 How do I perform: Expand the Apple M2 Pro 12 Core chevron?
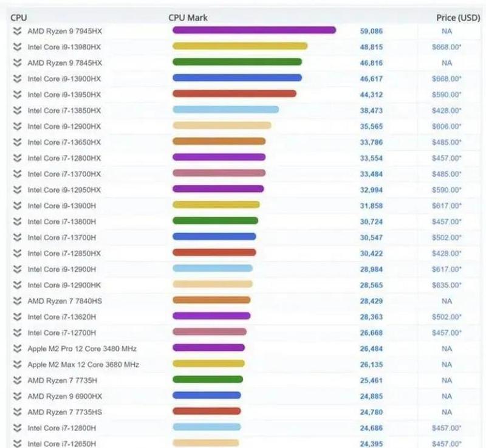[x=18, y=349]
